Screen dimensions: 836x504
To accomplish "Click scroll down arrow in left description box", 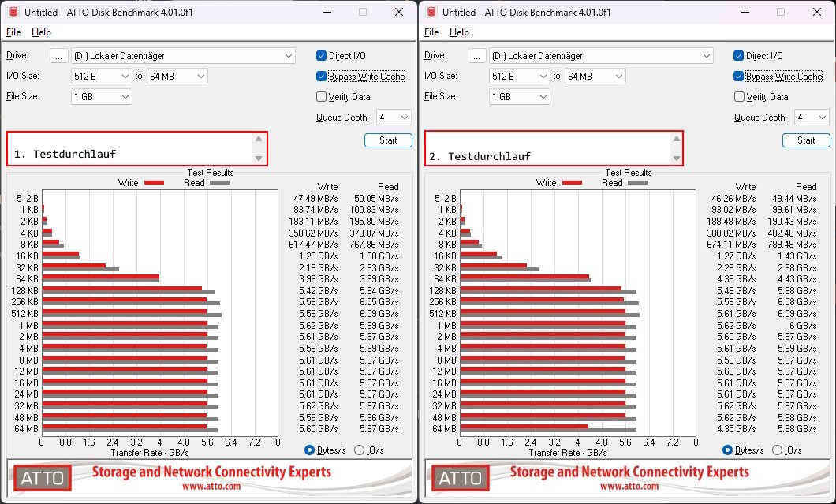I will point(259,159).
